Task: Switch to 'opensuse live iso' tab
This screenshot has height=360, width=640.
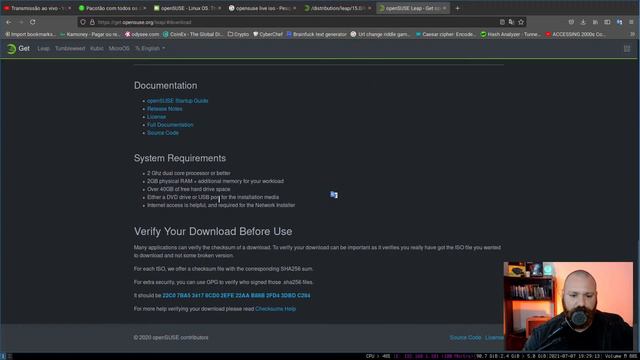Action: 262,8
